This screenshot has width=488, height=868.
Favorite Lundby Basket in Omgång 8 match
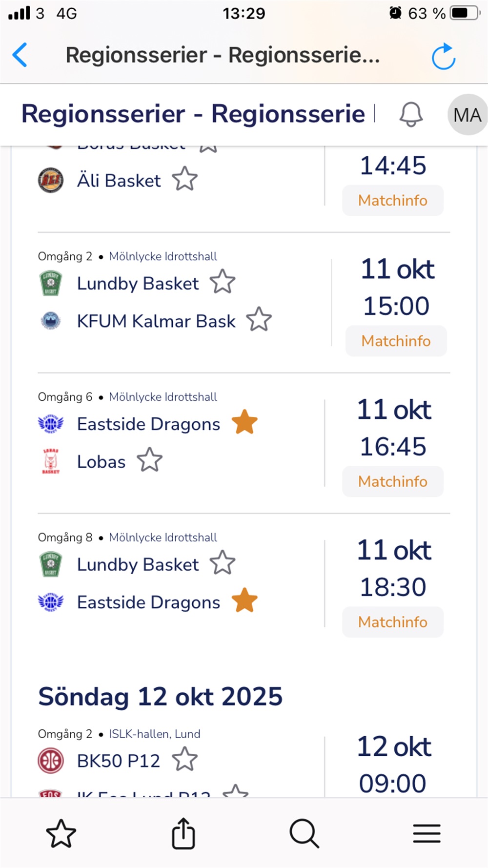click(x=223, y=563)
